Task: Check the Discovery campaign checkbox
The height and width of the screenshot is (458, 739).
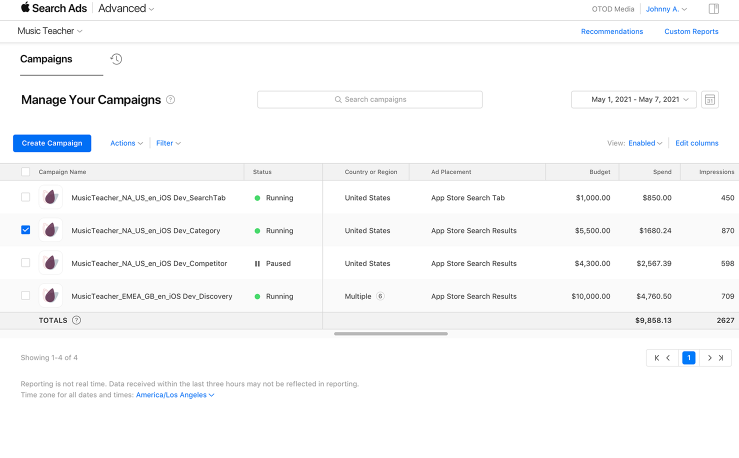Action: [x=25, y=295]
